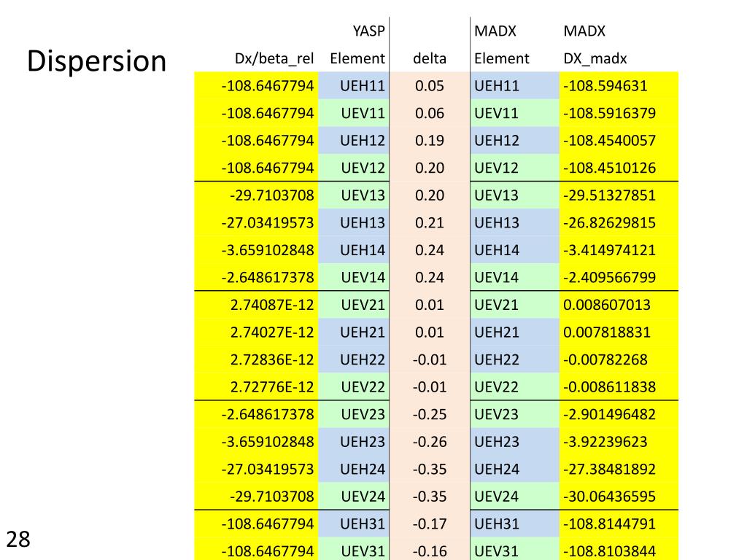Click the delta value 0.21

point(430,223)
